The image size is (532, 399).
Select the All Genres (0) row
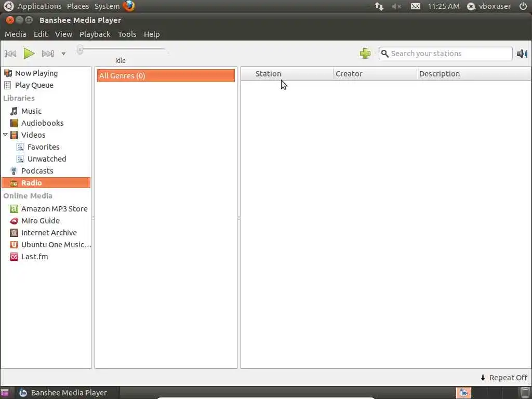click(x=166, y=76)
